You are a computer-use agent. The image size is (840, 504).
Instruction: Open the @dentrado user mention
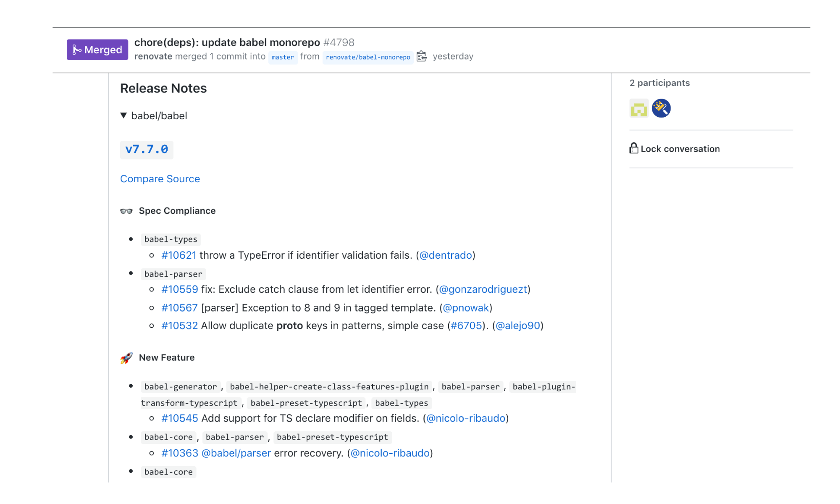[446, 255]
